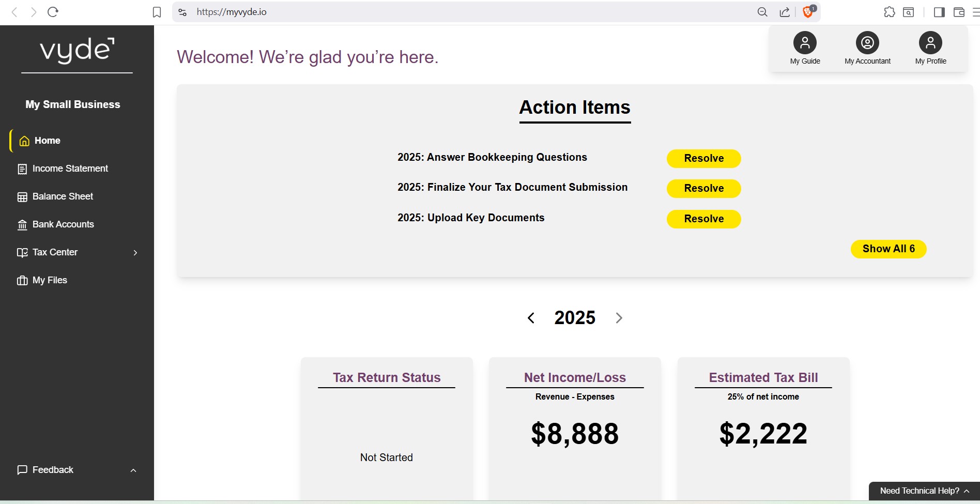Viewport: 980px width, 504px height.
Task: Expand the Tax Center submenu arrow
Action: point(135,252)
